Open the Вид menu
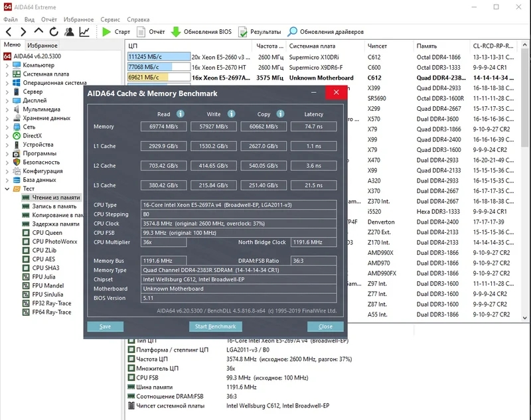Image resolution: width=531 pixels, height=420 pixels. point(29,19)
